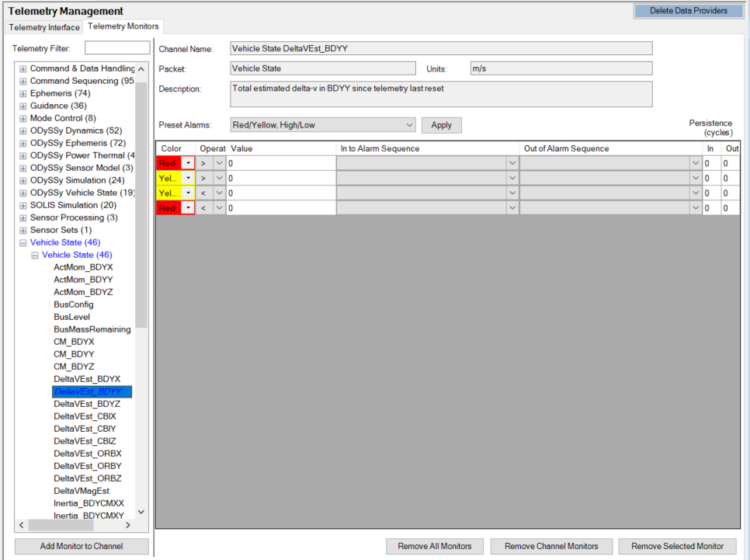
Task: Click Remove All Monitors button
Action: coord(435,546)
